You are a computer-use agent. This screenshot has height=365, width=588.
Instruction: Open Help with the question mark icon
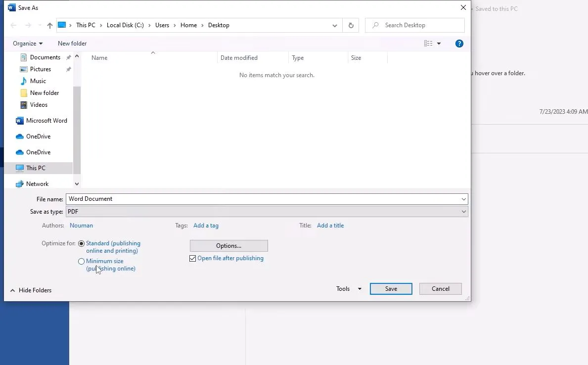(x=459, y=43)
